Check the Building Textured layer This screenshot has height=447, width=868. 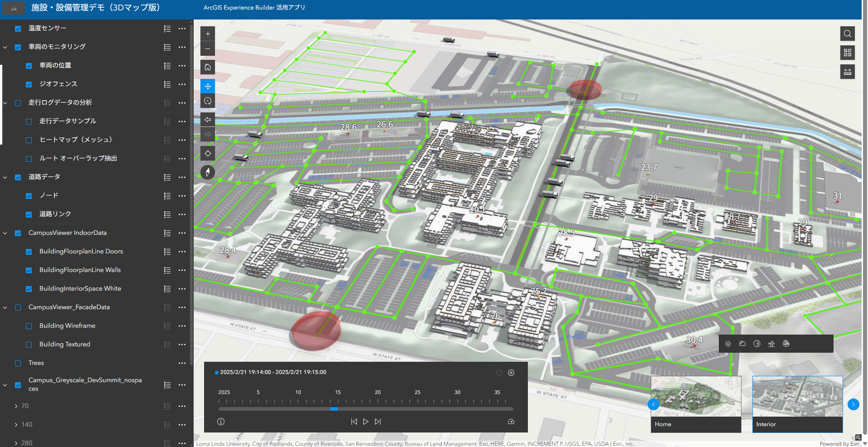pyautogui.click(x=29, y=345)
